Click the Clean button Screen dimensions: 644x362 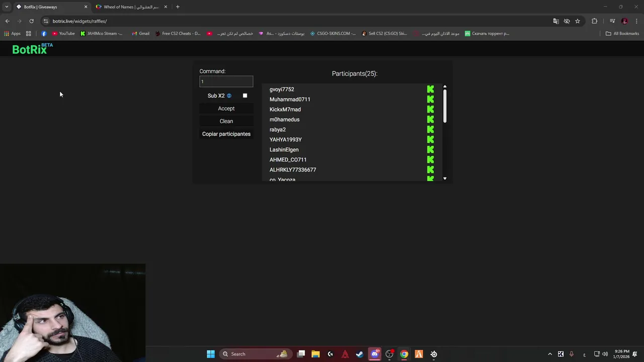(226, 121)
